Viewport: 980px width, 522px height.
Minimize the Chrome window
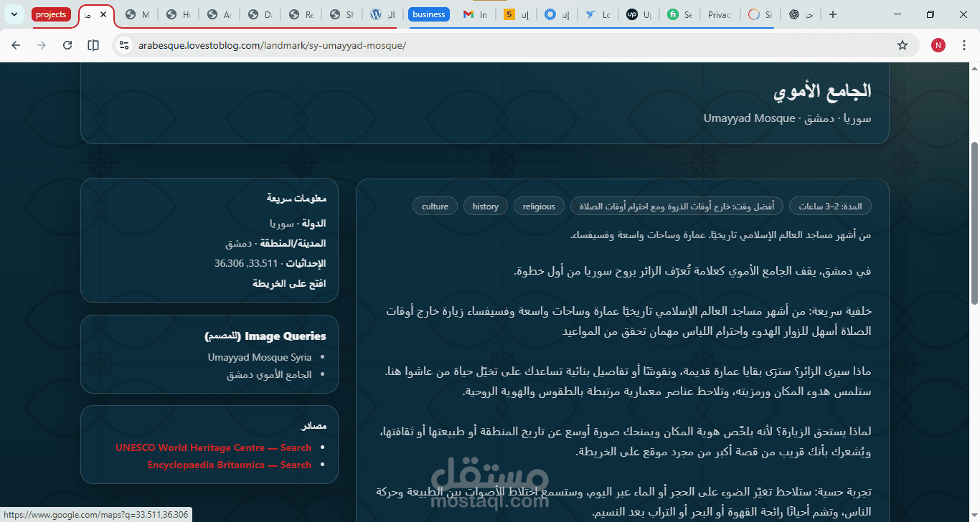tap(898, 14)
